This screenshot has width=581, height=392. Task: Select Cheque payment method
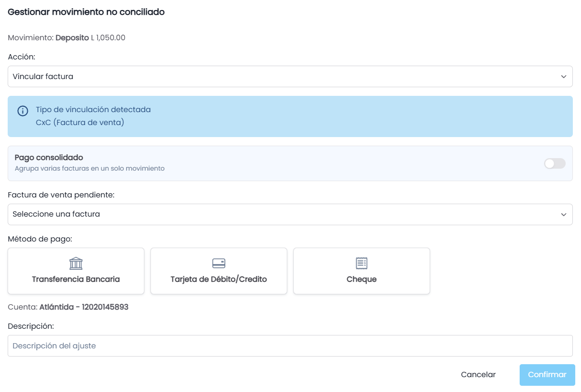click(x=361, y=271)
